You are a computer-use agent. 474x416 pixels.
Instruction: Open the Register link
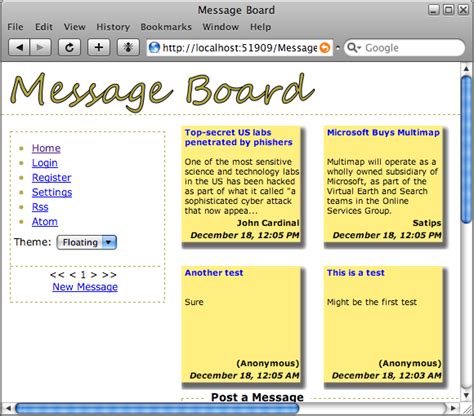(52, 178)
